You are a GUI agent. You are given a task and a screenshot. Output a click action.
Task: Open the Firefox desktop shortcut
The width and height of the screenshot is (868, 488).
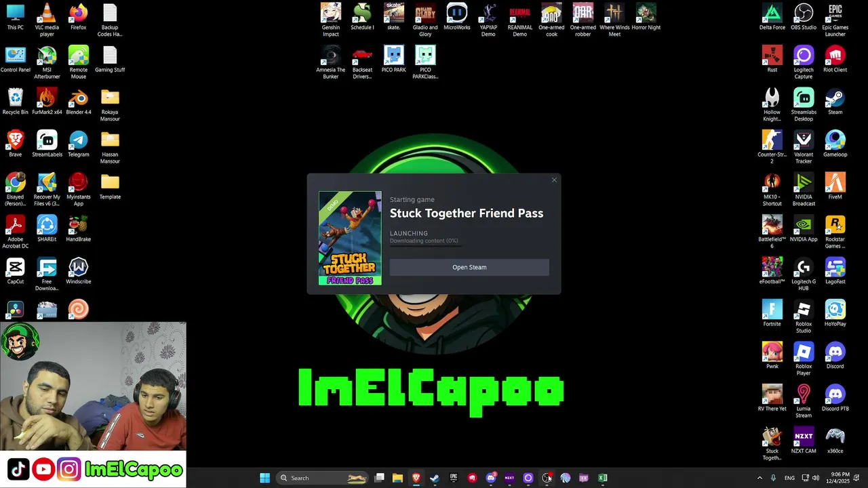[x=79, y=17]
